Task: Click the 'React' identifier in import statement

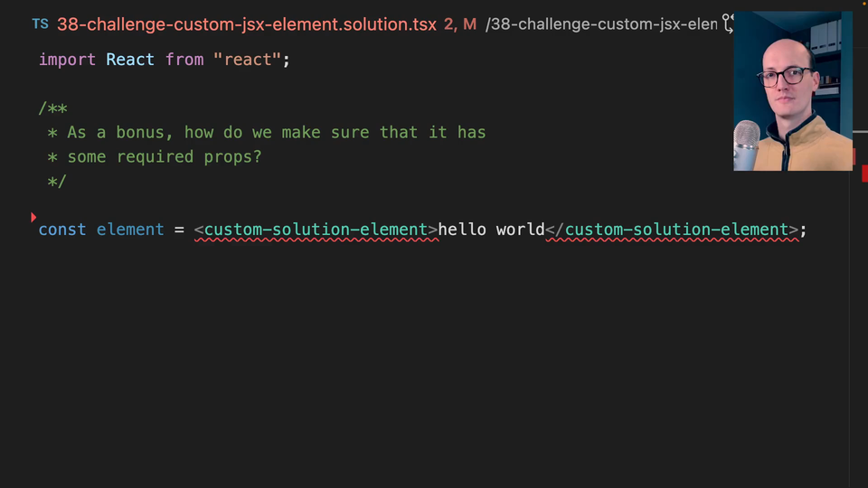Action: point(130,60)
